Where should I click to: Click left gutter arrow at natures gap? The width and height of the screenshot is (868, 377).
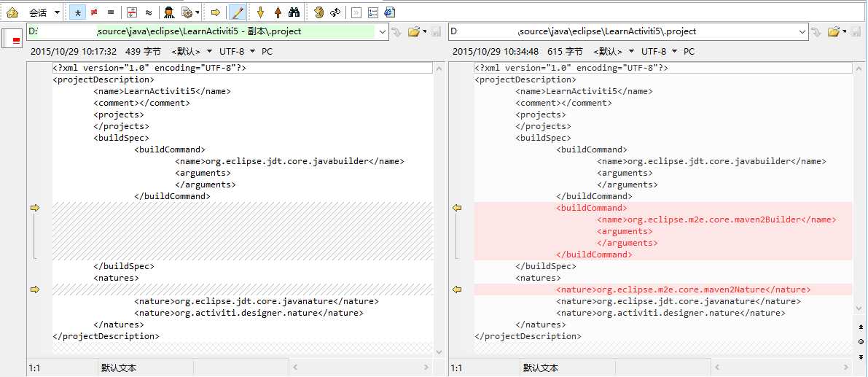pyautogui.click(x=35, y=289)
